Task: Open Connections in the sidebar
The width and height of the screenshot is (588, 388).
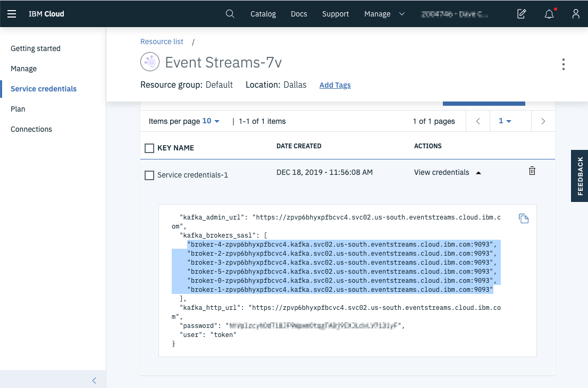Action: (31, 129)
